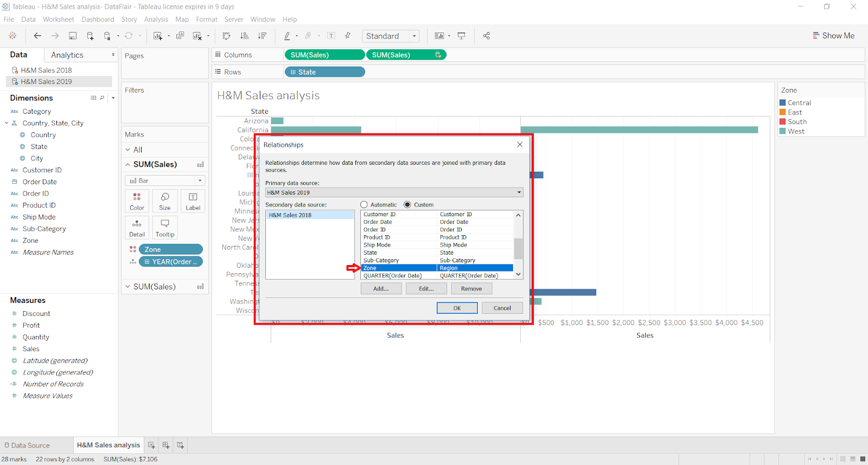Click the South zone color swatch
The width and height of the screenshot is (868, 465).
[x=783, y=121]
